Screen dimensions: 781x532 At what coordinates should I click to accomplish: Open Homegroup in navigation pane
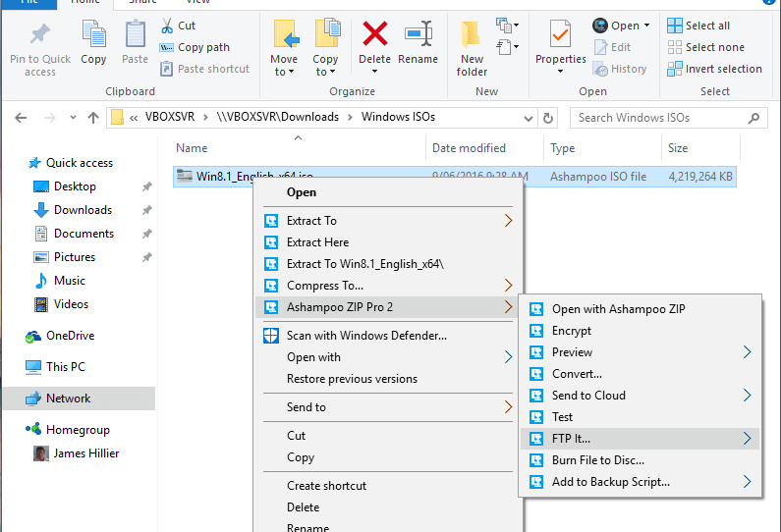click(78, 430)
